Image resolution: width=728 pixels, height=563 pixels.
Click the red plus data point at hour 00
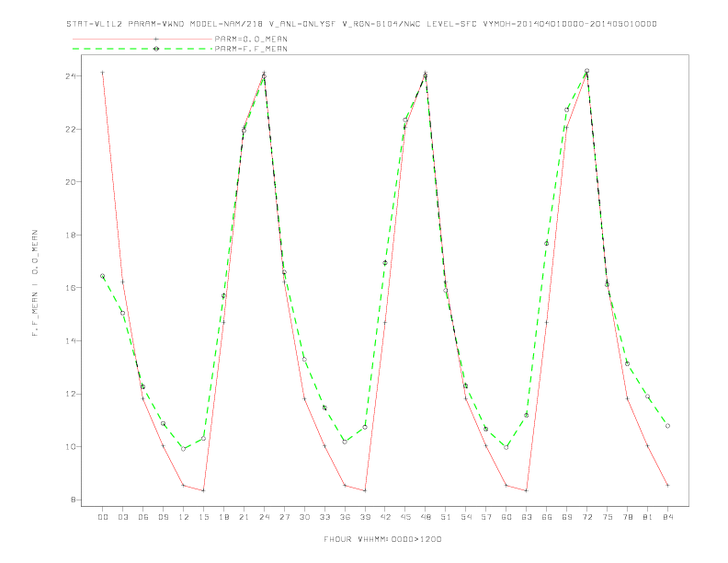[103, 73]
